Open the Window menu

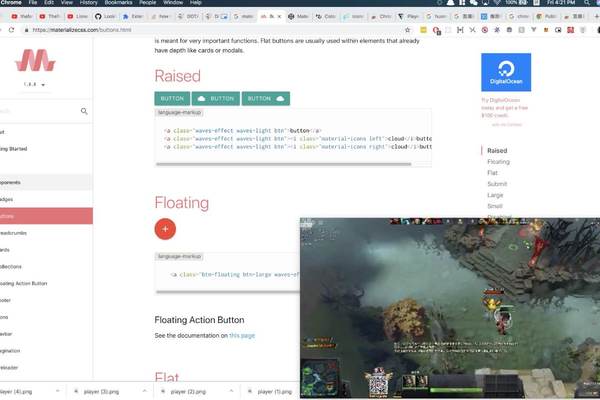pos(173,3)
